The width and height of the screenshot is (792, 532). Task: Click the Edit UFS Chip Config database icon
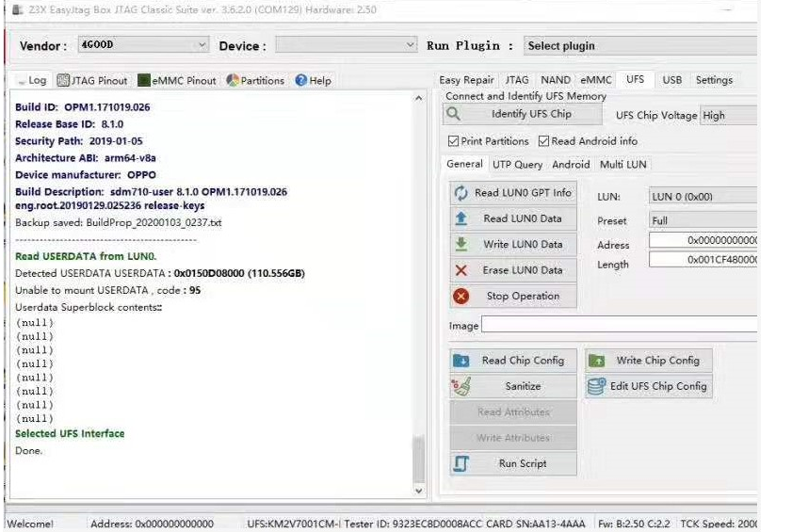point(596,386)
